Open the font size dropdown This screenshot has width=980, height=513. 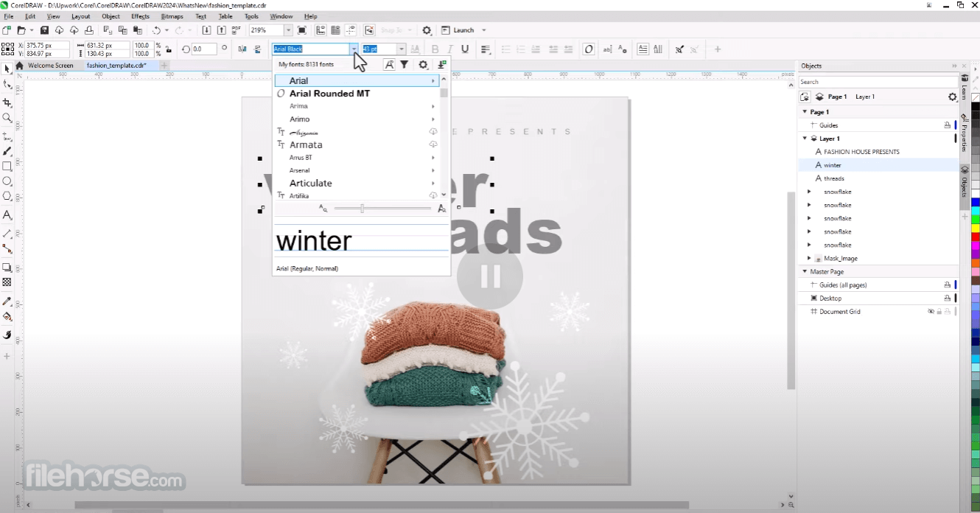click(402, 49)
